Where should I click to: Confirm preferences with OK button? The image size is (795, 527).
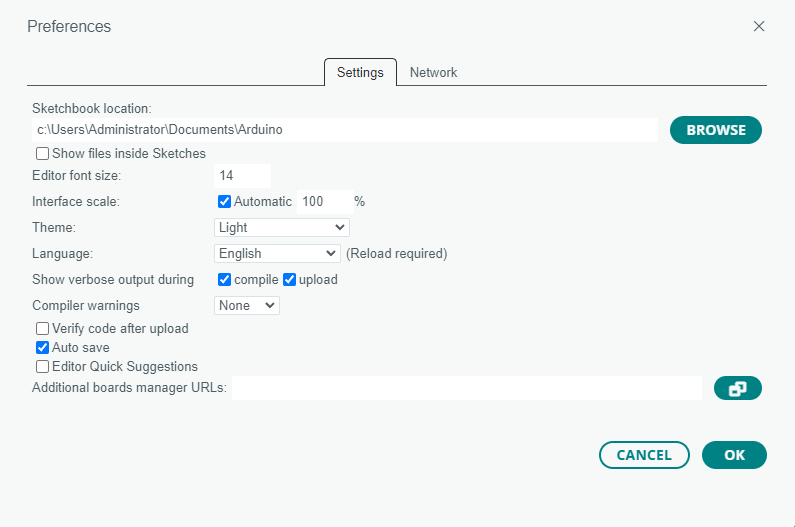734,455
